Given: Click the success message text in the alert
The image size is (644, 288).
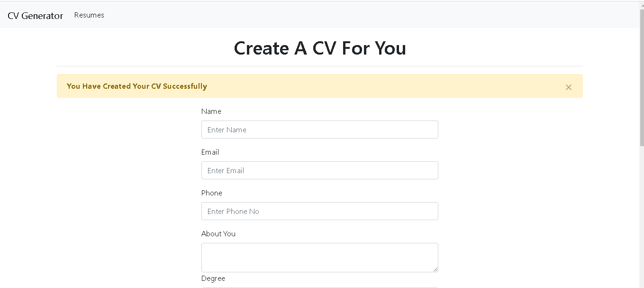Looking at the screenshot, I should tap(137, 86).
